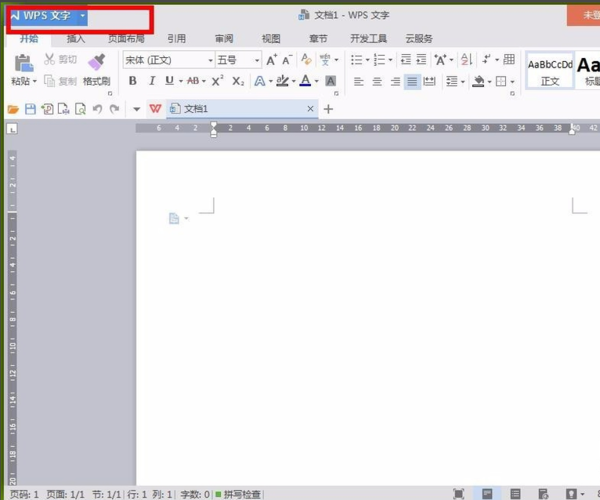This screenshot has height=500, width=600.
Task: Select the 正文 AaBbCcDd style
Action: [x=550, y=70]
